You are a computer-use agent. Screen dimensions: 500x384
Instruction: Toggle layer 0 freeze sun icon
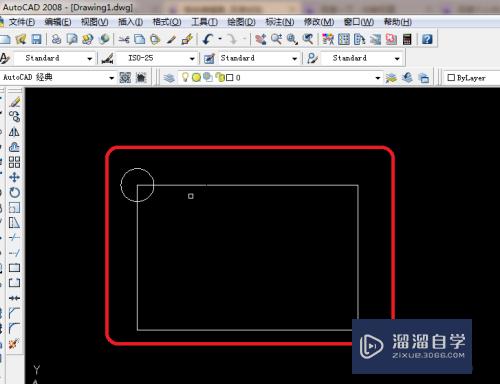pos(196,78)
